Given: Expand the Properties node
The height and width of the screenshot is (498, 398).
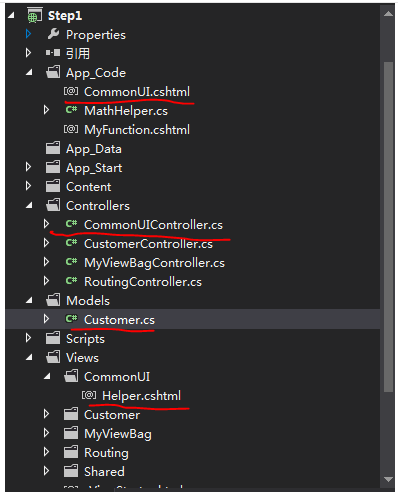Looking at the screenshot, I should [x=28, y=34].
